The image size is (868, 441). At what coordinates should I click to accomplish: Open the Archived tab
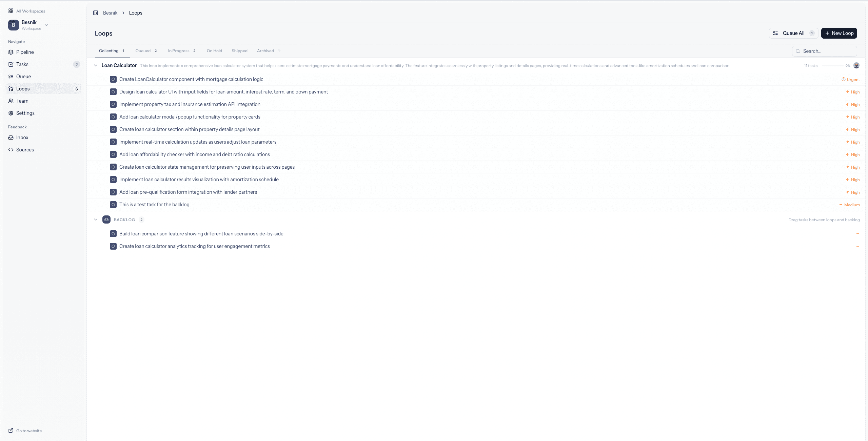pyautogui.click(x=265, y=51)
